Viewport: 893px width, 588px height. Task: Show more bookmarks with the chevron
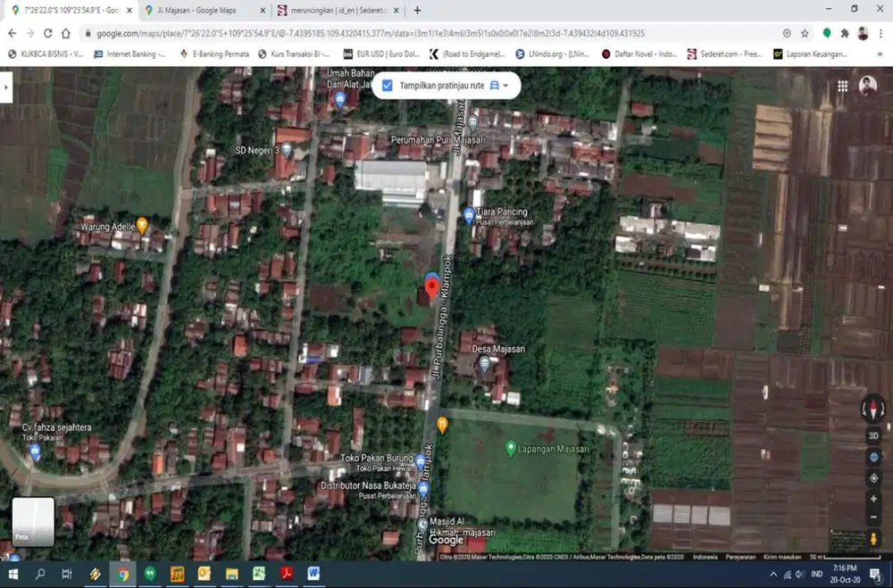880,54
